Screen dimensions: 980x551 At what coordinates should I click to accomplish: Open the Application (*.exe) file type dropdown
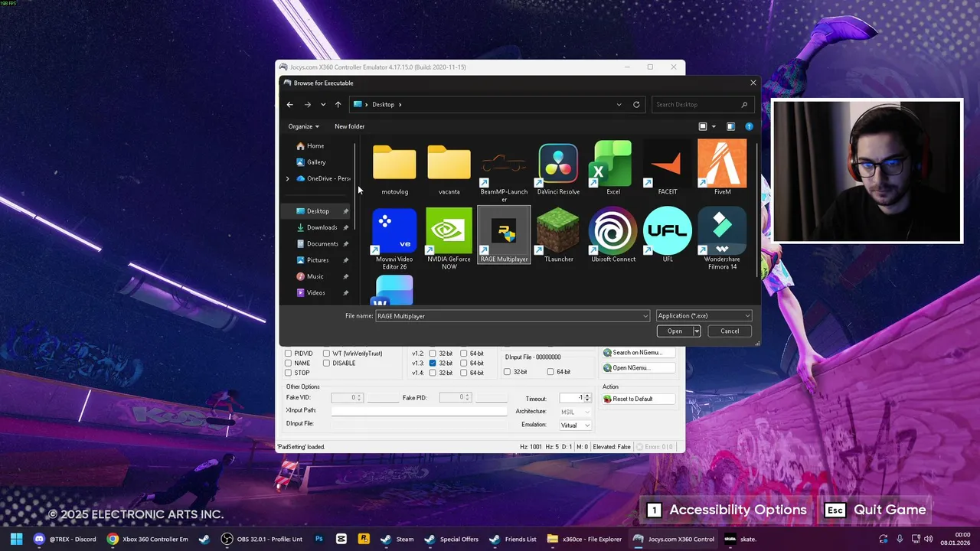click(x=704, y=316)
